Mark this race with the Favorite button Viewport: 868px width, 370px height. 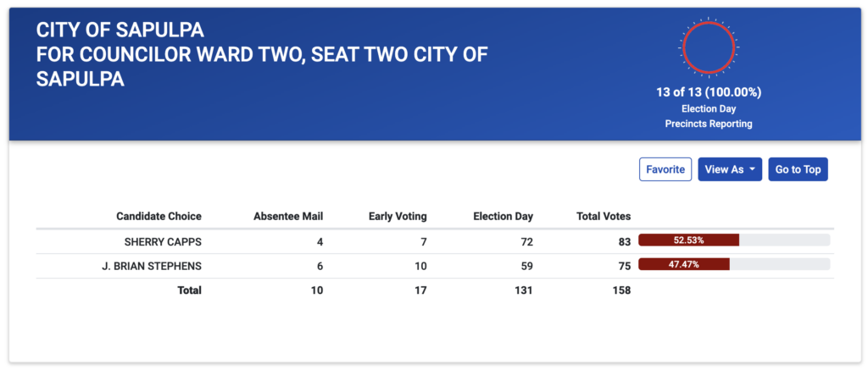[665, 169]
